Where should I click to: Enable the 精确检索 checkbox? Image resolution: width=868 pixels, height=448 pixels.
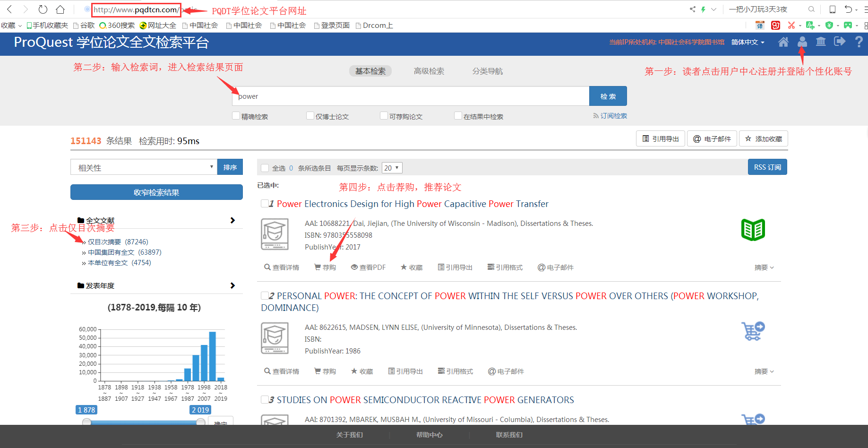[x=236, y=116]
